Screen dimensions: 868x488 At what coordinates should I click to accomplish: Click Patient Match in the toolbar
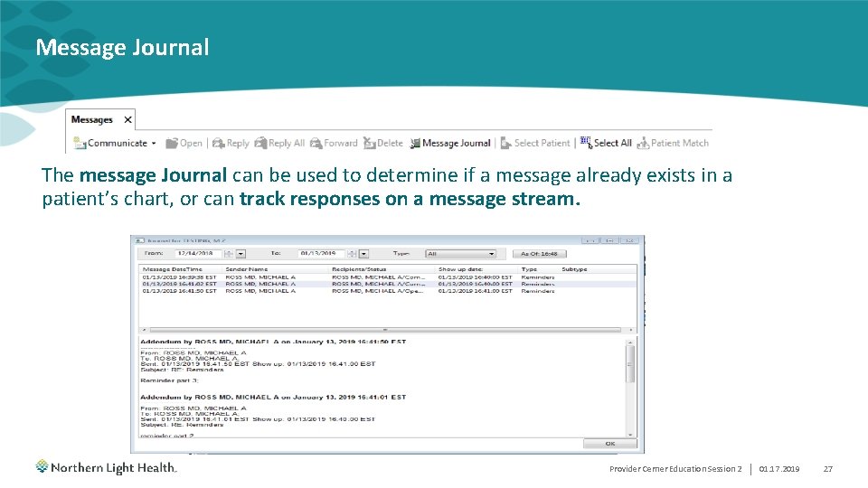(673, 144)
